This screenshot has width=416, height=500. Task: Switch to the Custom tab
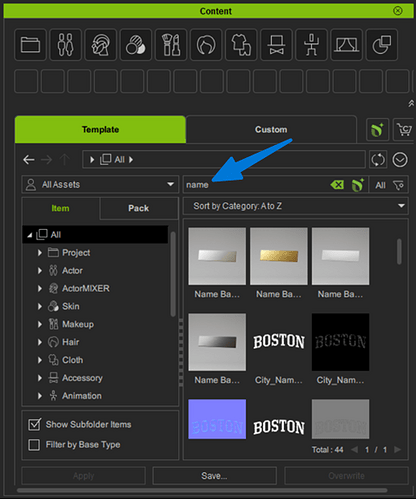[x=271, y=129]
